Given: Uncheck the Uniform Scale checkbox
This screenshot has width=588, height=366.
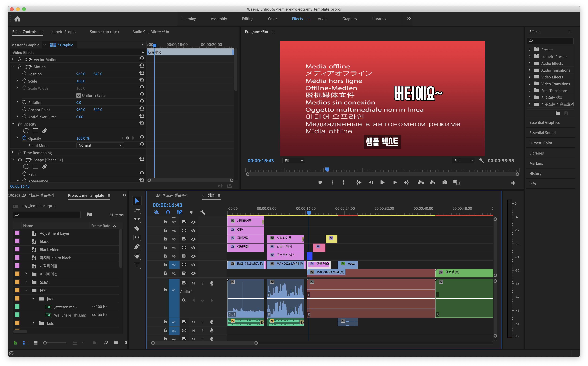Looking at the screenshot, I should tap(79, 95).
